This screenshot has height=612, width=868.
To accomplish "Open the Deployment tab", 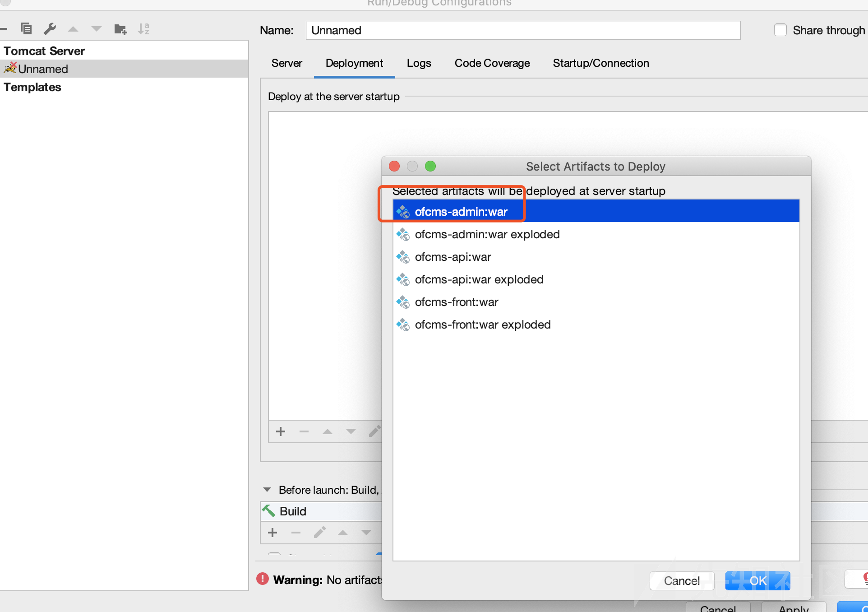I will (x=354, y=63).
